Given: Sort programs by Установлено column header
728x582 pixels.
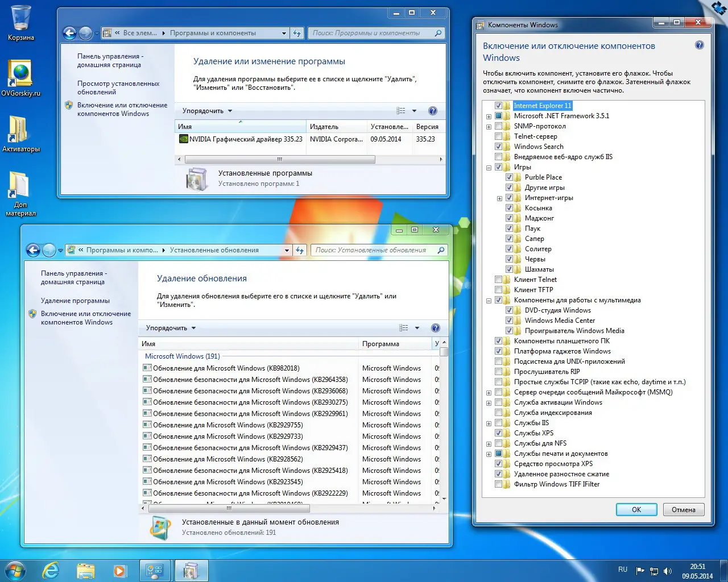Looking at the screenshot, I should (x=390, y=127).
